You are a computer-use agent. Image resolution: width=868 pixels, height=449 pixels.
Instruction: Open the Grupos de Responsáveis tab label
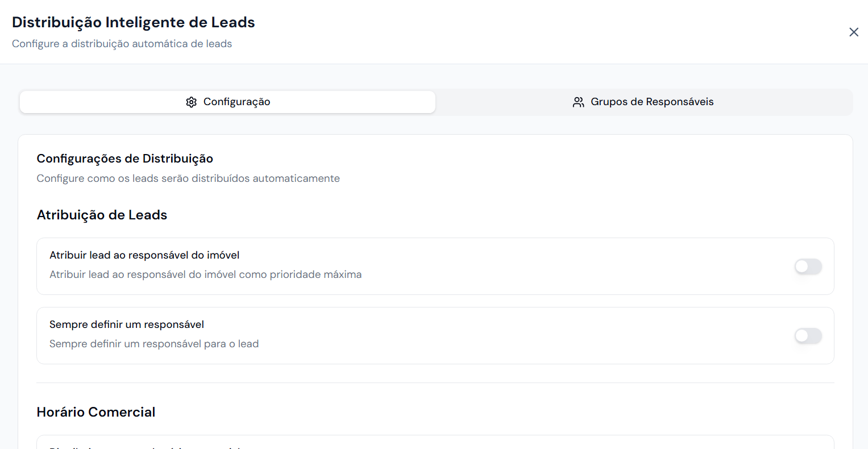click(652, 102)
